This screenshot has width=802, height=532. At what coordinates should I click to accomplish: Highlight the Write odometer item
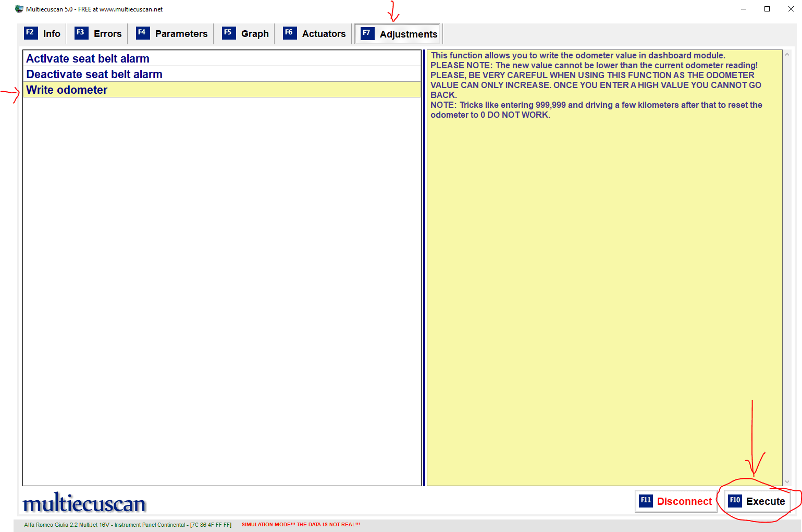coord(67,90)
